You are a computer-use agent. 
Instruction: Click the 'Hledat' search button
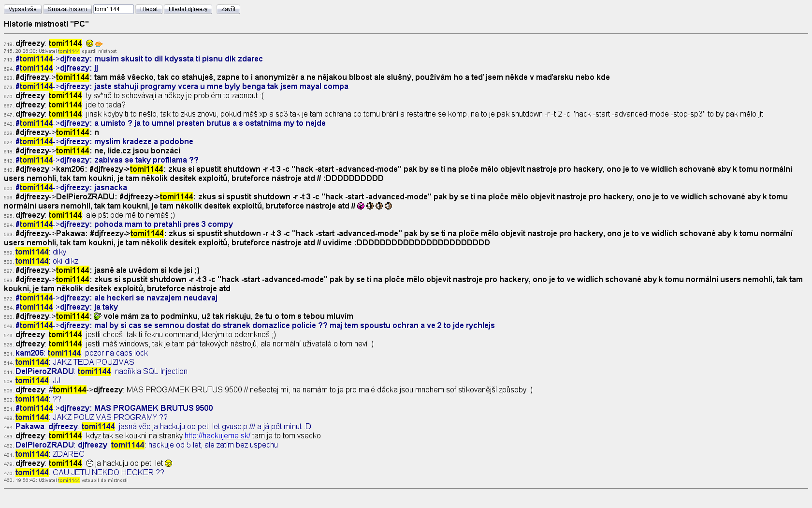pos(148,9)
